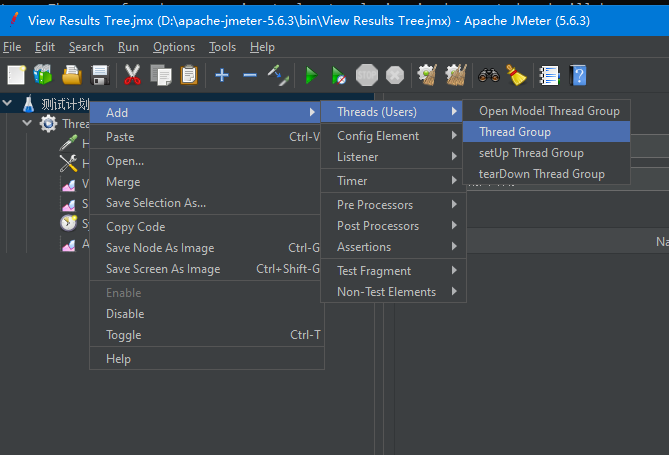Choose setUp Thread Group
The image size is (669, 455).
click(546, 153)
